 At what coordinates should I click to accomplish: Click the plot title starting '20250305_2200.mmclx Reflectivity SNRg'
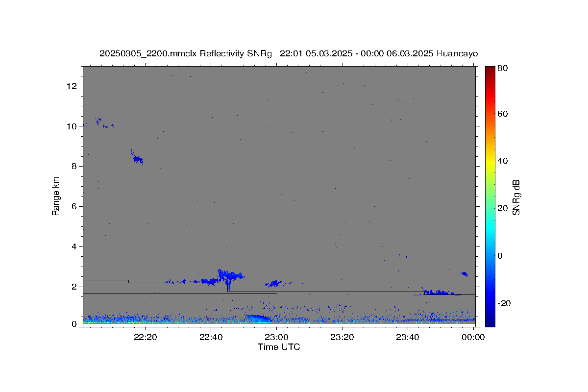[289, 53]
